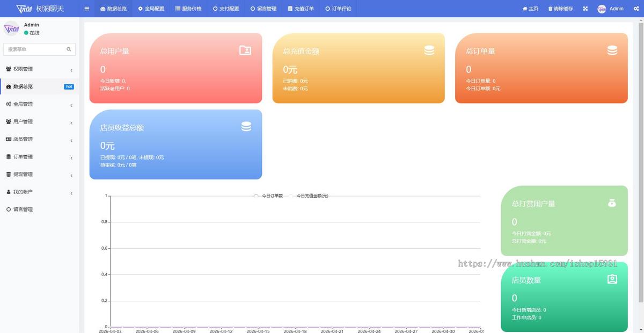
Task: Open 留言管理 in the sidebar
Action: click(39, 209)
